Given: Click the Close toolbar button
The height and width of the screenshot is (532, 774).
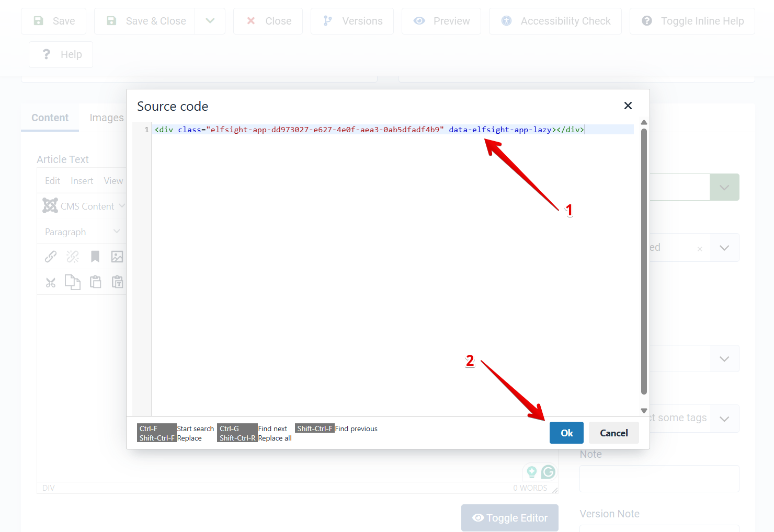Looking at the screenshot, I should (x=268, y=21).
